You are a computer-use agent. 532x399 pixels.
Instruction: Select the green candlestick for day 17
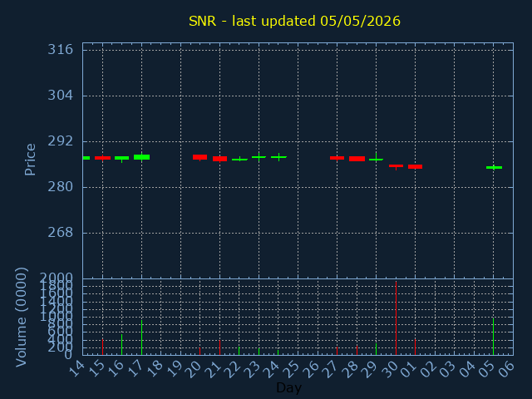tap(141, 157)
